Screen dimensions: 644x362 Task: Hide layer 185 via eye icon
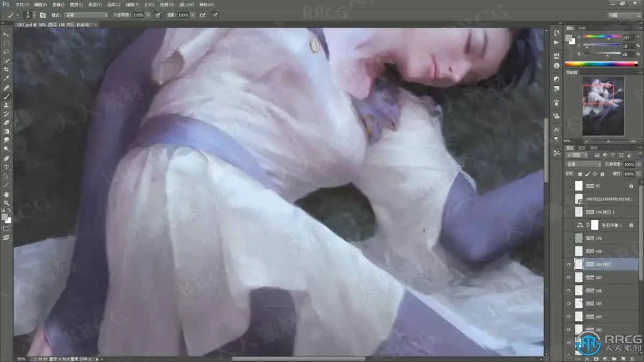(569, 304)
